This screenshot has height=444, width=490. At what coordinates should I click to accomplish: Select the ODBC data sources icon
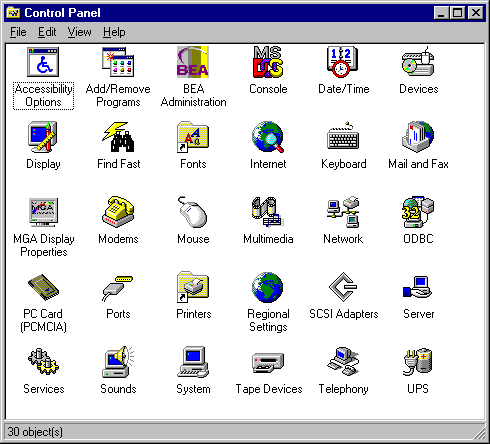pyautogui.click(x=418, y=212)
